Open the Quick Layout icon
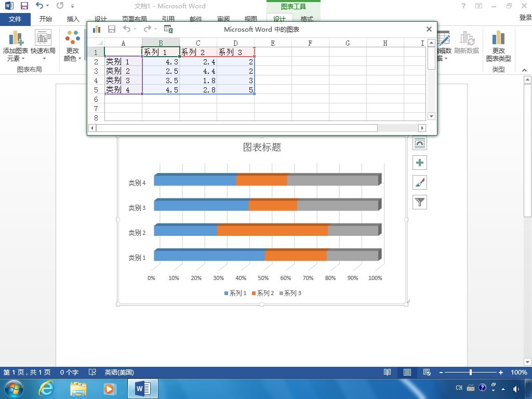This screenshot has width=532, height=399. point(43,37)
